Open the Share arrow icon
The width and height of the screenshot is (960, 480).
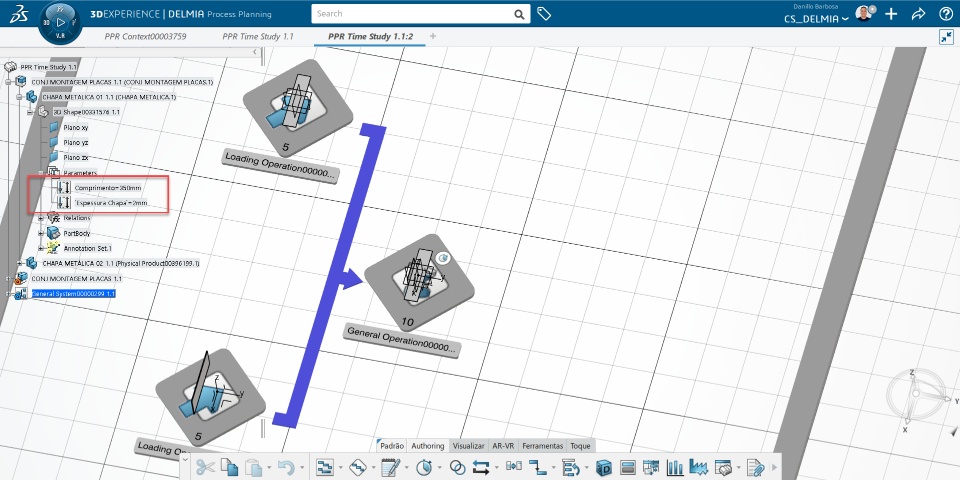tap(918, 14)
